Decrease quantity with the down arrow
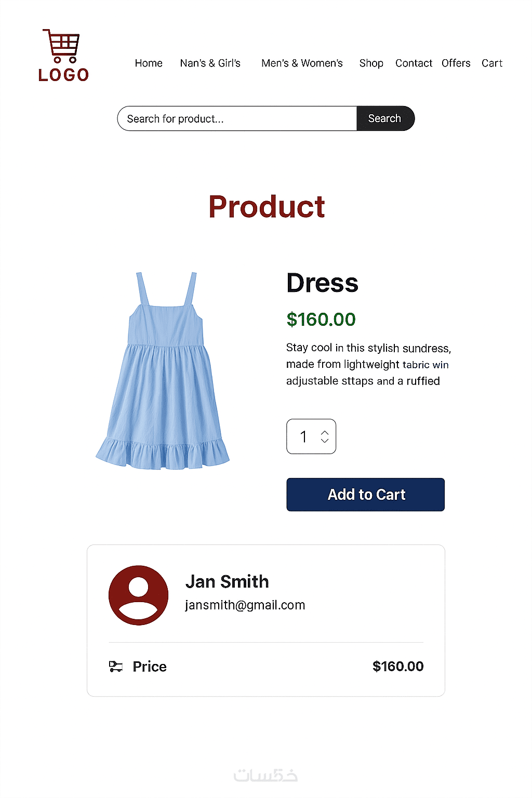This screenshot has height=798, width=532. click(x=325, y=441)
